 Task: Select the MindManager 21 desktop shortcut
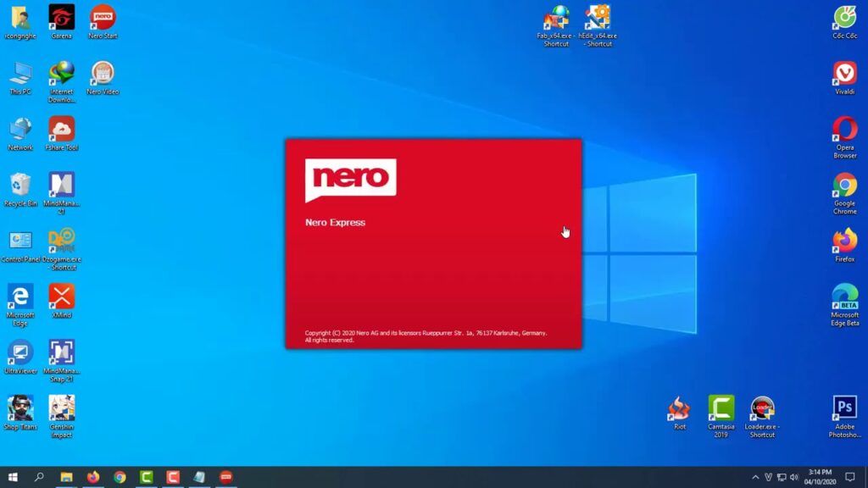click(x=61, y=193)
